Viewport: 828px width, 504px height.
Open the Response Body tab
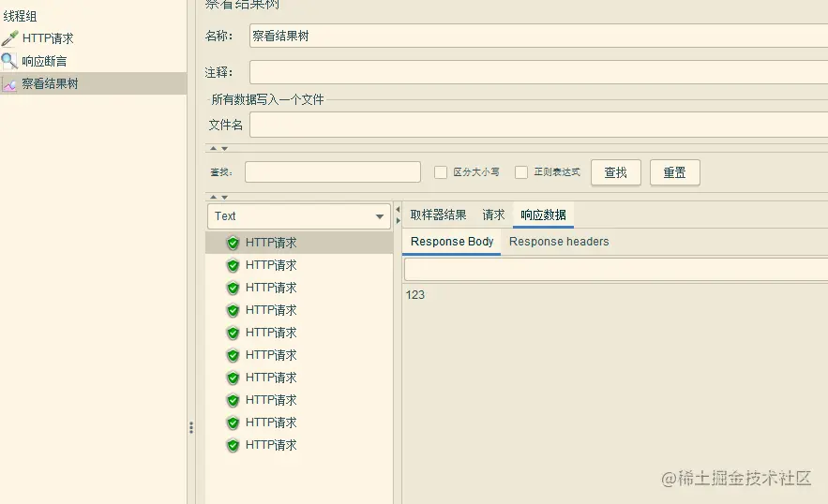tap(452, 242)
